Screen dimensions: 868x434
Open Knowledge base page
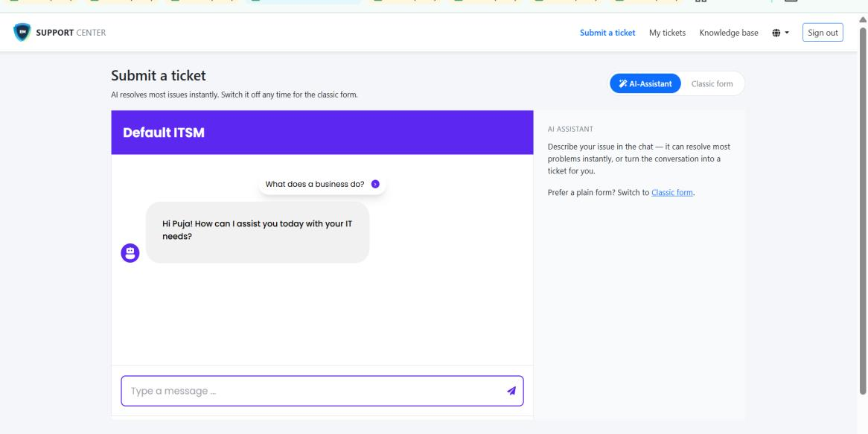click(x=729, y=33)
